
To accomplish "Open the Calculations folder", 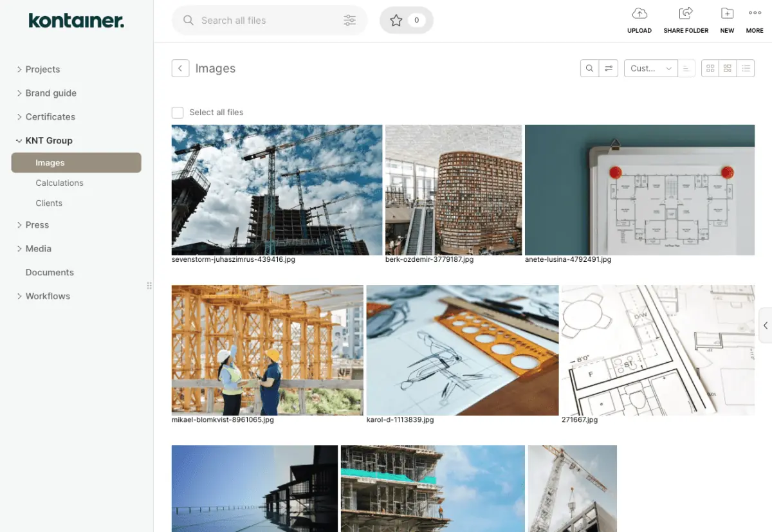I will pyautogui.click(x=59, y=183).
